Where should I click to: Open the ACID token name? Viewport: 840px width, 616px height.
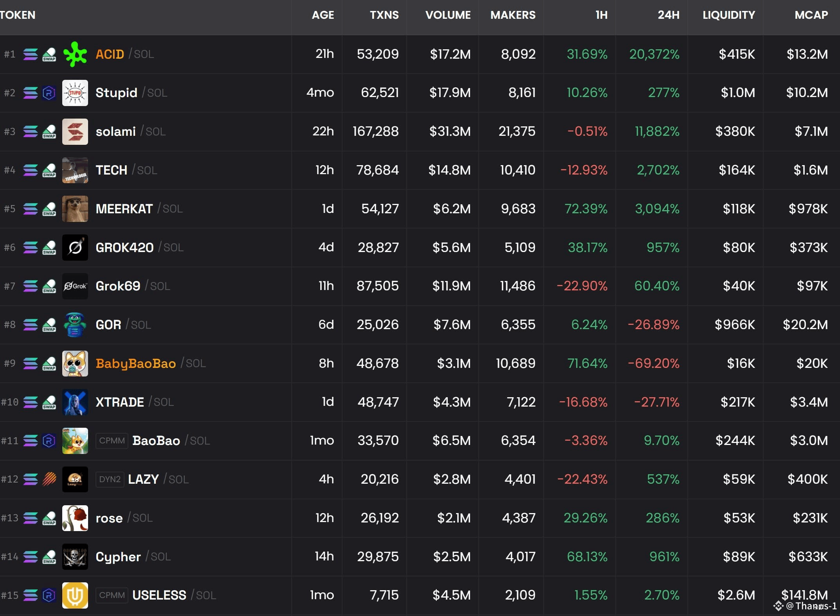tap(110, 54)
